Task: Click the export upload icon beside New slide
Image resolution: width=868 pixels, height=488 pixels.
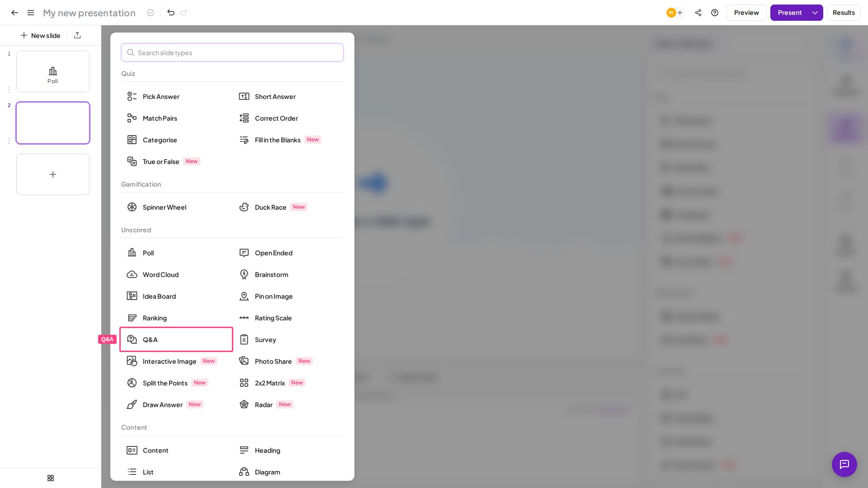Action: [77, 35]
